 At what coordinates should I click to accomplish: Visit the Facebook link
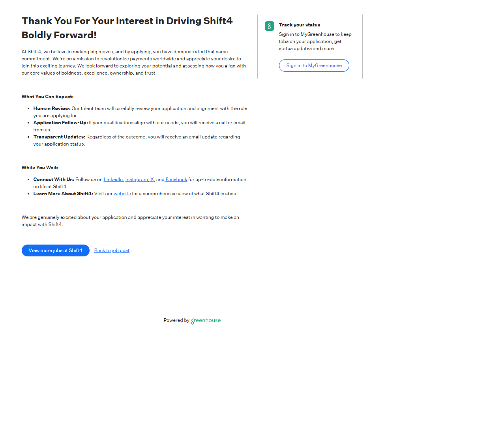click(x=176, y=179)
